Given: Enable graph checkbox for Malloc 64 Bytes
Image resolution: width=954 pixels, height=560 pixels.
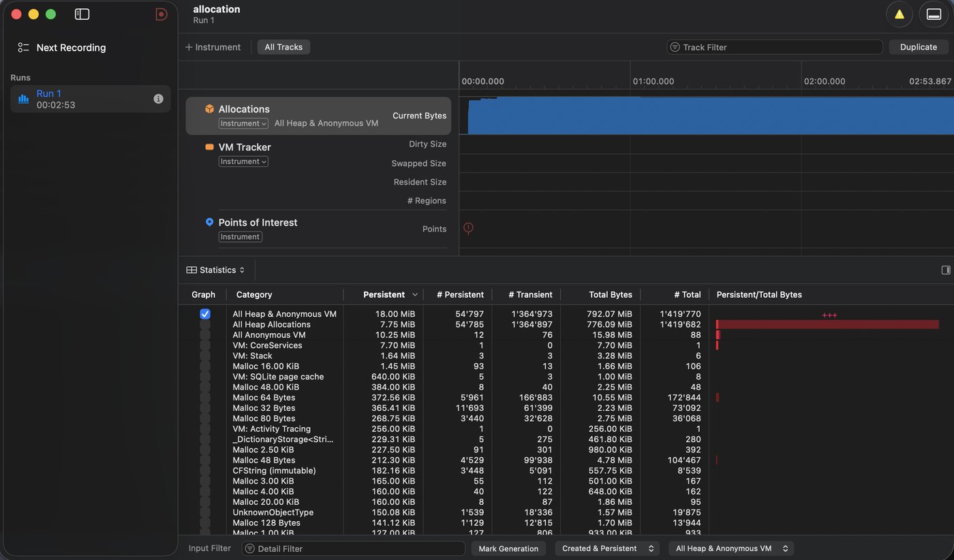Looking at the screenshot, I should (x=205, y=398).
